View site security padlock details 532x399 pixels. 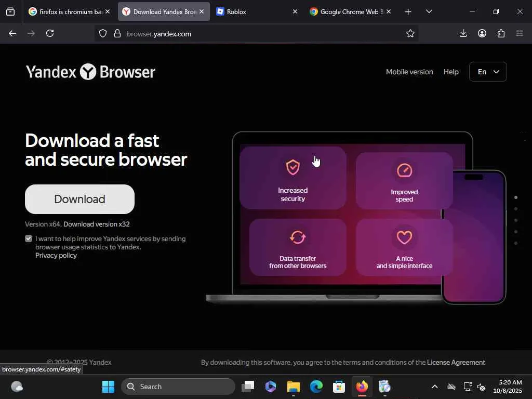point(117,33)
